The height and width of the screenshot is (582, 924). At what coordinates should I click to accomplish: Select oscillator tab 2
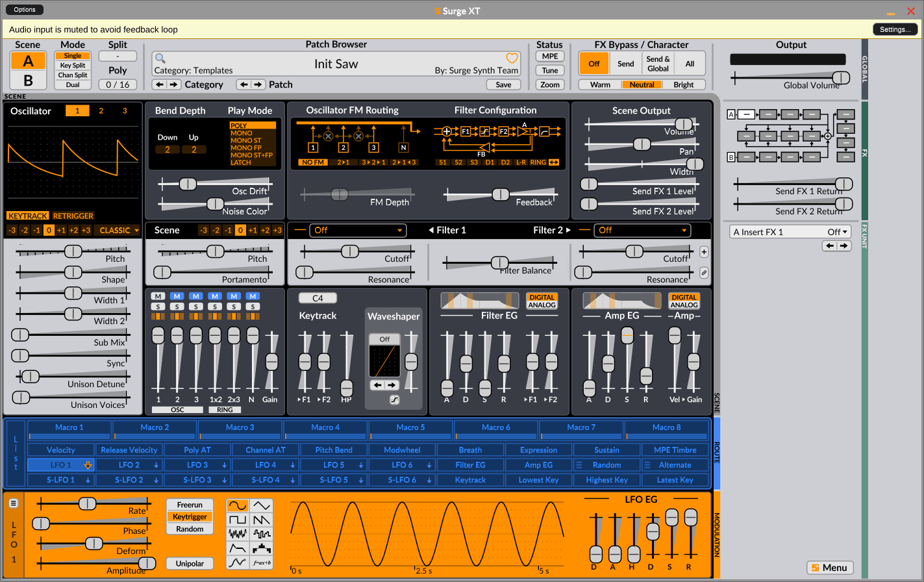[x=101, y=110]
